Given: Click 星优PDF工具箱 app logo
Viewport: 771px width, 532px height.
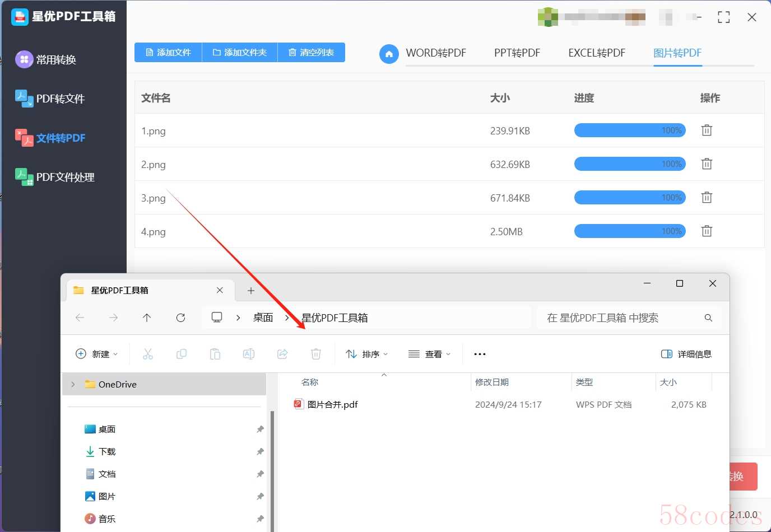Looking at the screenshot, I should pos(20,17).
